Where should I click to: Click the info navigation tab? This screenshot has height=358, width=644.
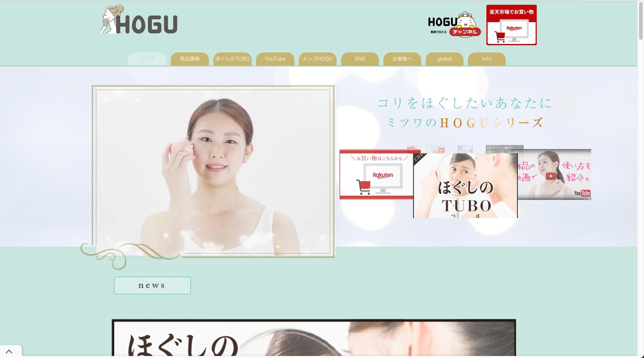(x=486, y=59)
